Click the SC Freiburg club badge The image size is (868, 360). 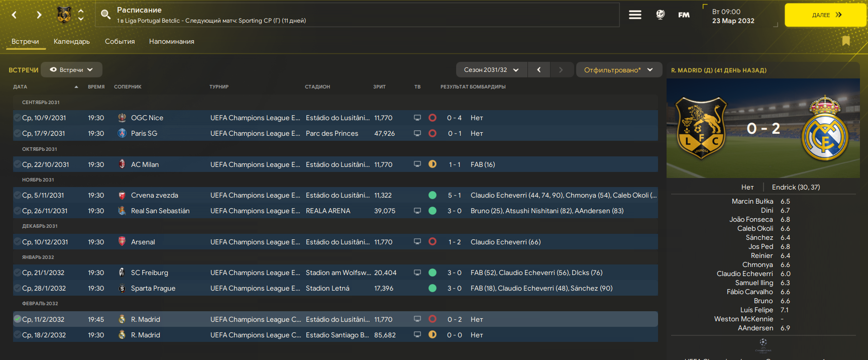(122, 273)
